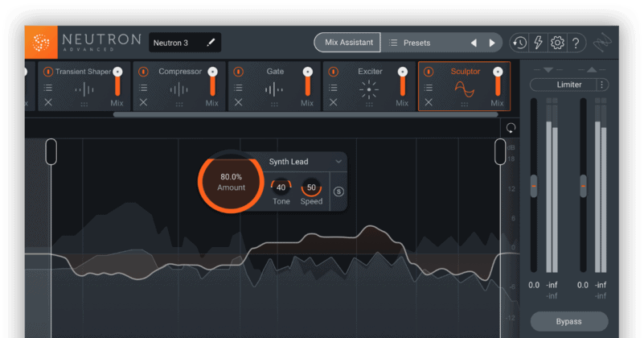Click the Sculptor solo S icon
The image size is (644, 338).
(x=338, y=192)
